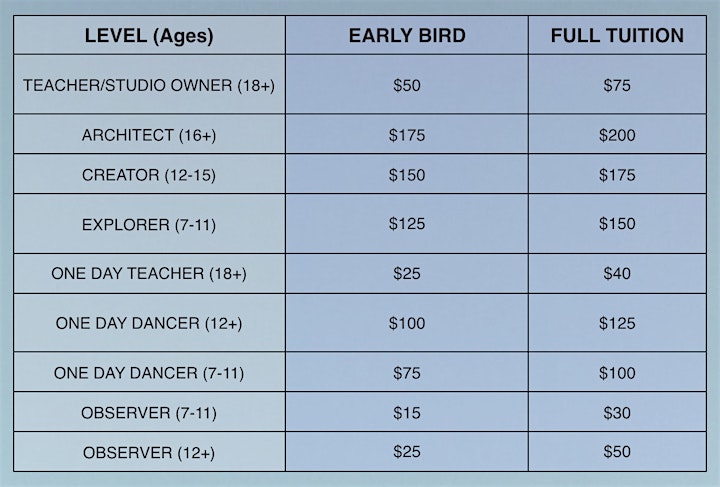The height and width of the screenshot is (487, 720).
Task: Click Observer (7-11) full tuition price $30
Action: (617, 413)
